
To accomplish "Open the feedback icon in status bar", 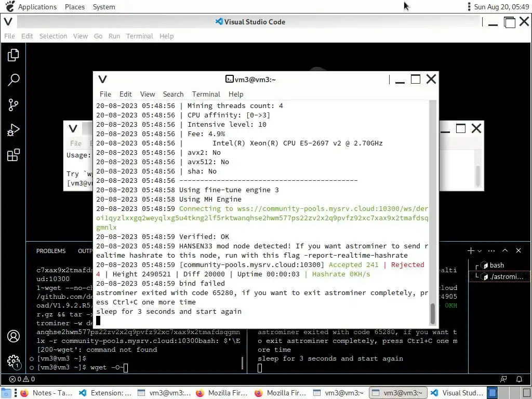I will click(503, 379).
